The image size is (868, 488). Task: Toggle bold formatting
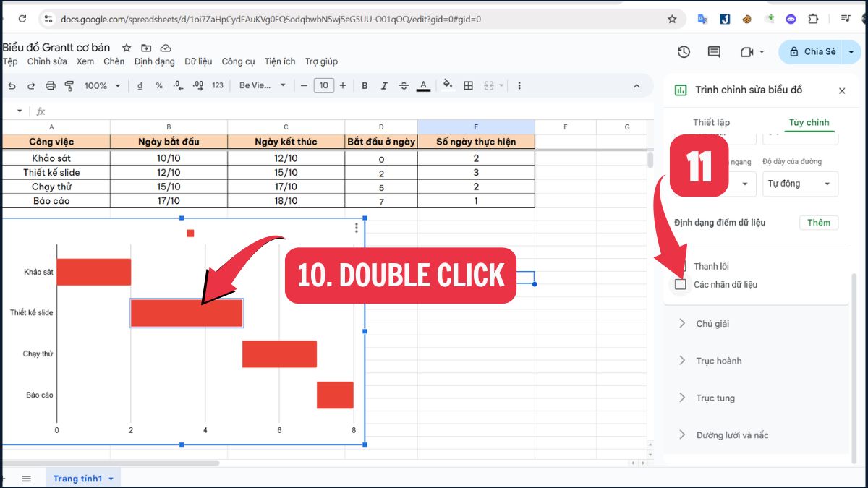(x=365, y=85)
